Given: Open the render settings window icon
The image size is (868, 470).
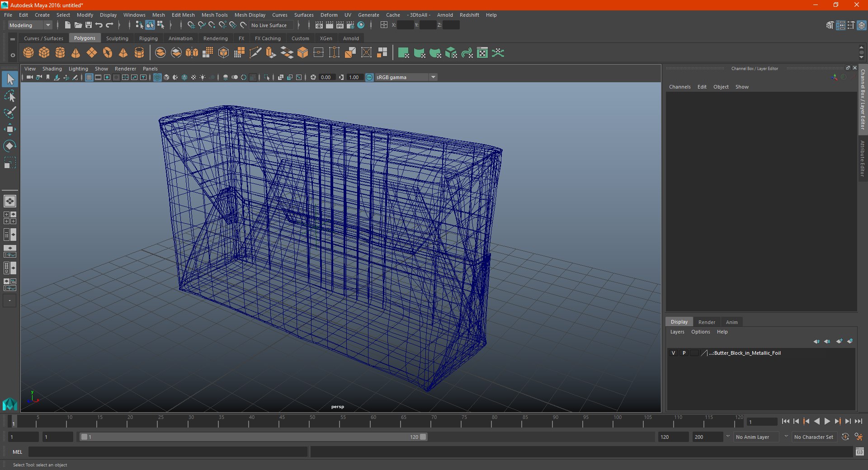Looking at the screenshot, I should click(350, 25).
